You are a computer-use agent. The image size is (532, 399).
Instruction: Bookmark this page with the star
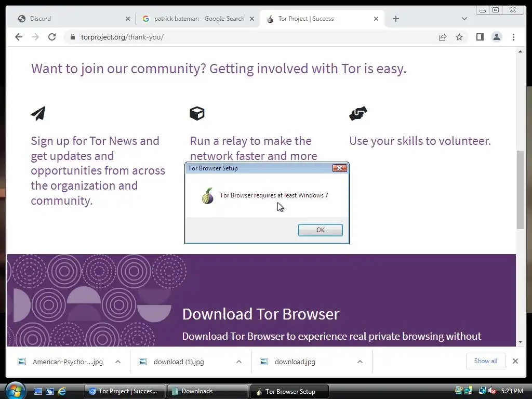click(459, 37)
